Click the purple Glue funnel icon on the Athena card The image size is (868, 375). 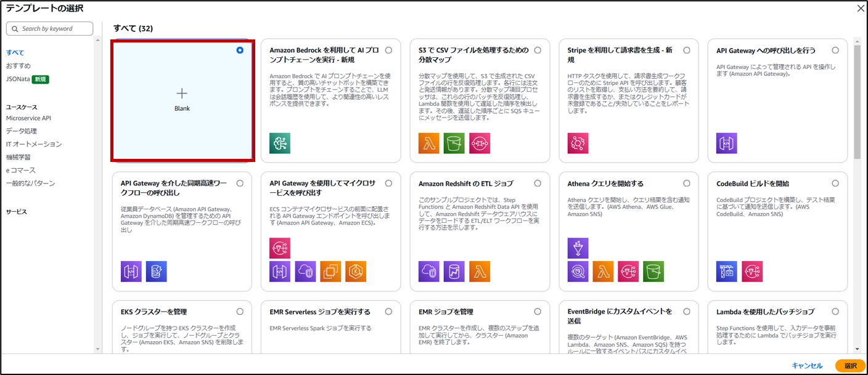578,248
